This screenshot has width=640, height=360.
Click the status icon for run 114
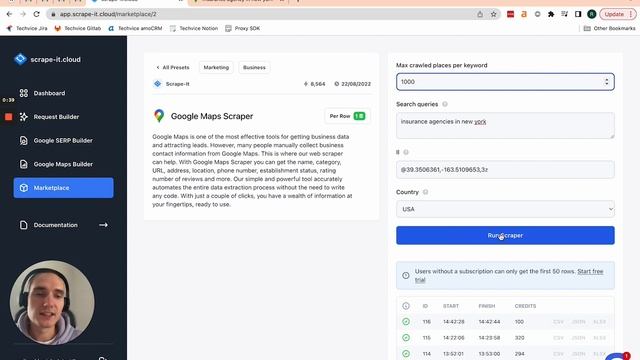pos(406,353)
